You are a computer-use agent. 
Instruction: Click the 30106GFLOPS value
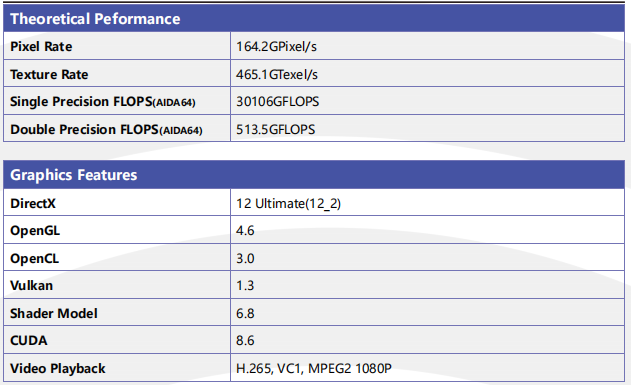coord(278,102)
